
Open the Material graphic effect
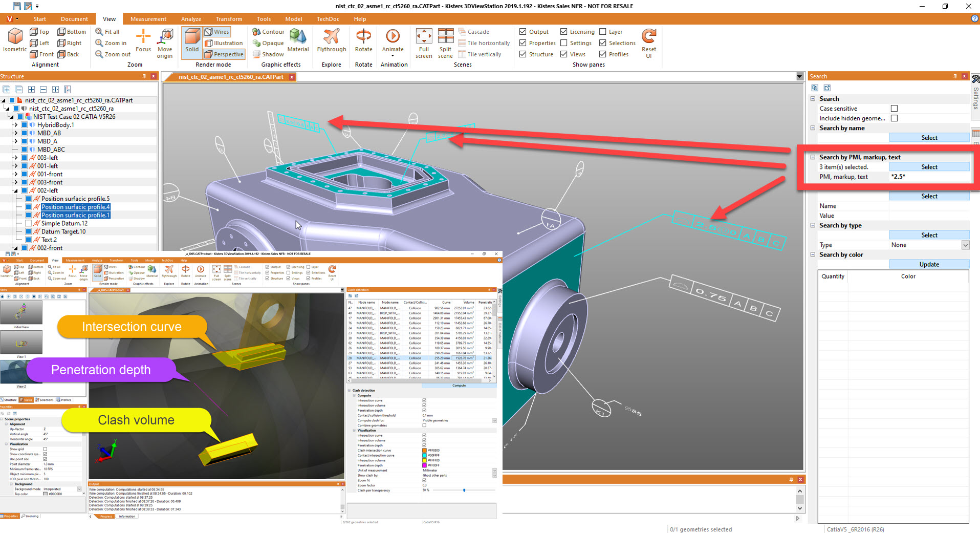click(x=298, y=37)
